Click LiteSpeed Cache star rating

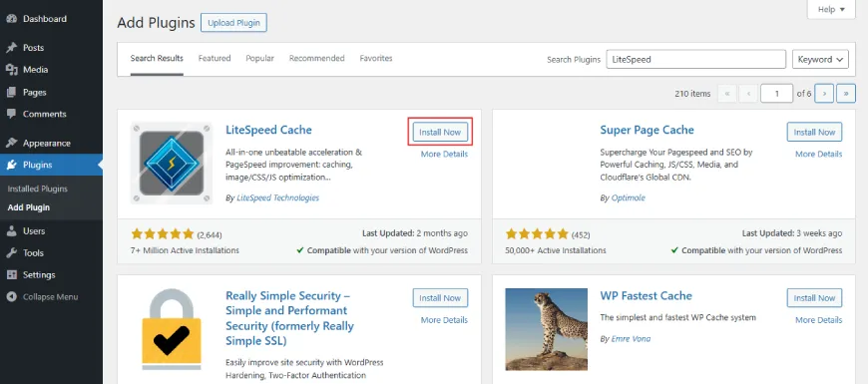163,233
